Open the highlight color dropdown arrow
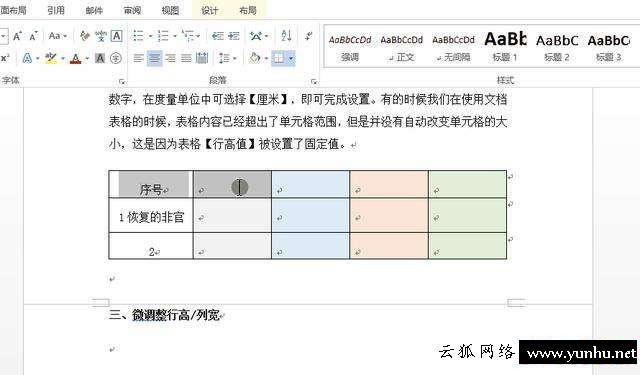This screenshot has height=375, width=640. pyautogui.click(x=62, y=58)
